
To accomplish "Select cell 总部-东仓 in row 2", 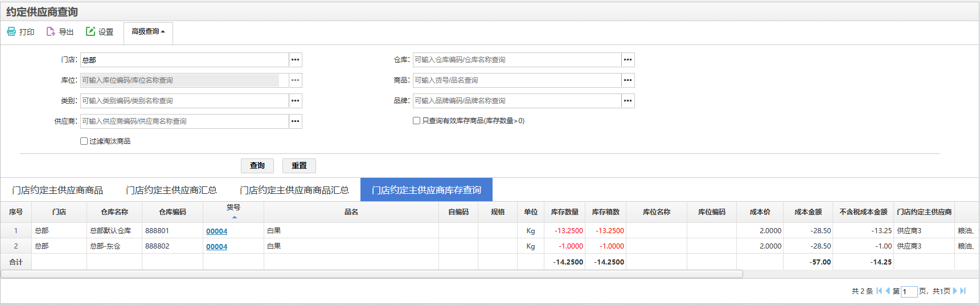I will 114,246.
